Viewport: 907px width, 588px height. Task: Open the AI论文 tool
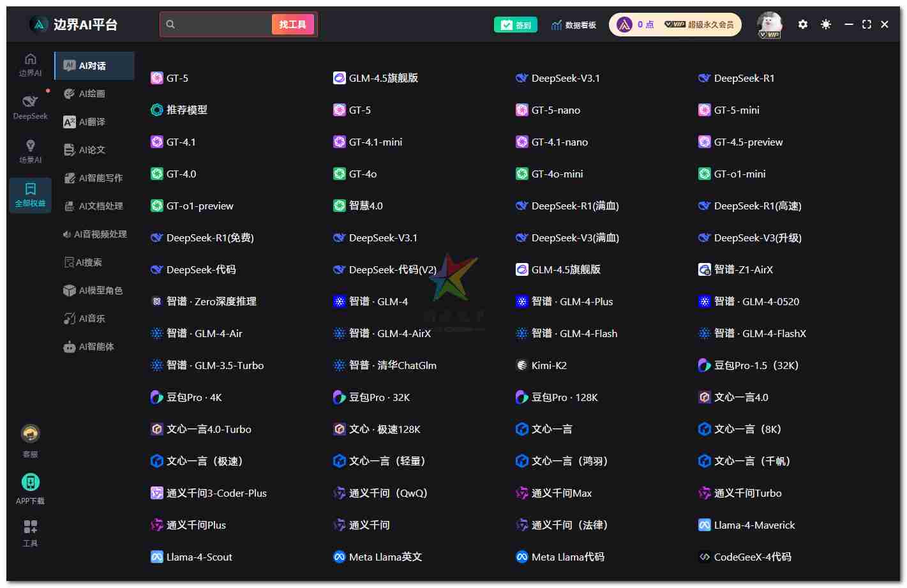click(90, 149)
